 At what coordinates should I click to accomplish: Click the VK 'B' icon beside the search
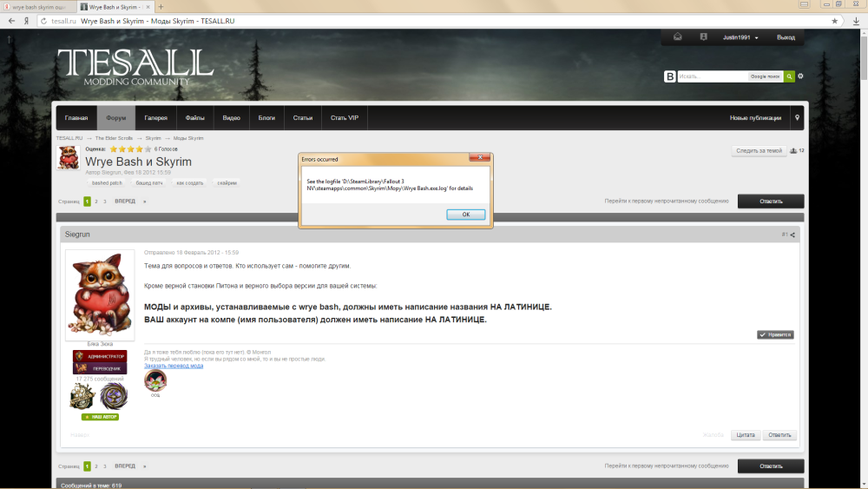[x=670, y=76]
